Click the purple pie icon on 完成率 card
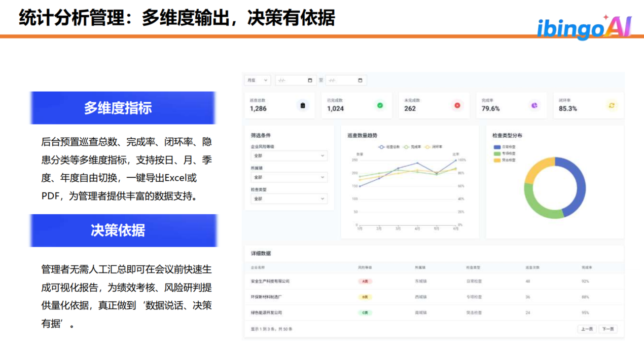The image size is (644, 357). pyautogui.click(x=534, y=105)
